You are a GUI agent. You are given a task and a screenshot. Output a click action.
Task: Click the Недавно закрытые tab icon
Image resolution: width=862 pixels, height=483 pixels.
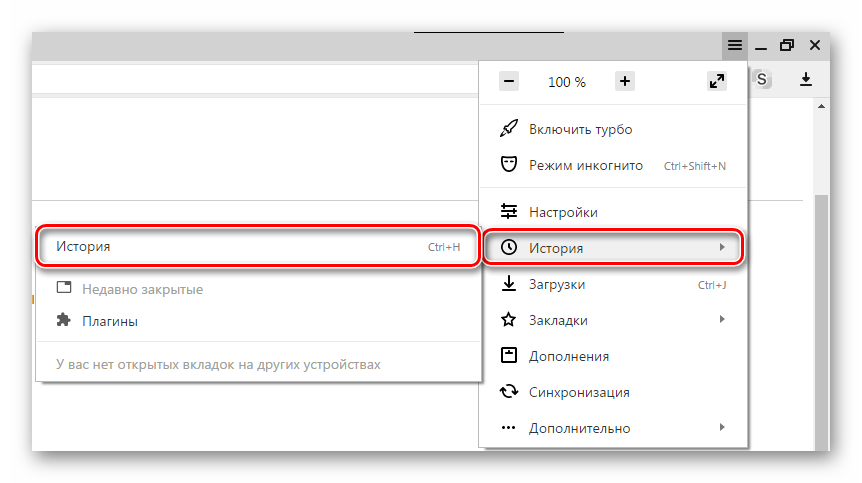(64, 287)
